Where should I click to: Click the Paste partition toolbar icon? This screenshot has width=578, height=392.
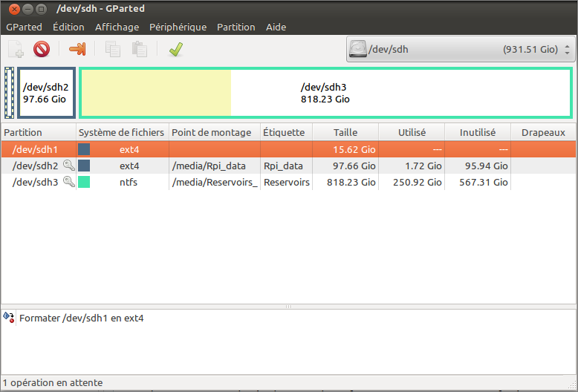coord(139,50)
